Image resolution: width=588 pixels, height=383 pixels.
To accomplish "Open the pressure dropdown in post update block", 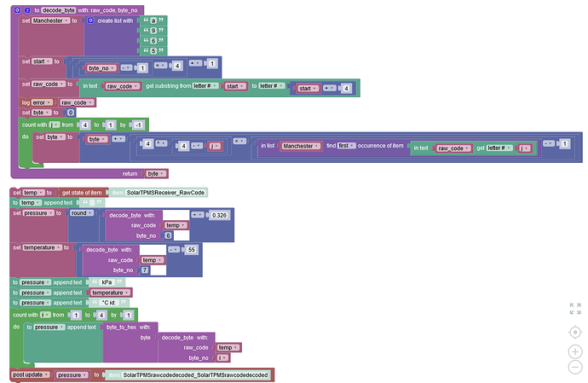I will tap(72, 374).
